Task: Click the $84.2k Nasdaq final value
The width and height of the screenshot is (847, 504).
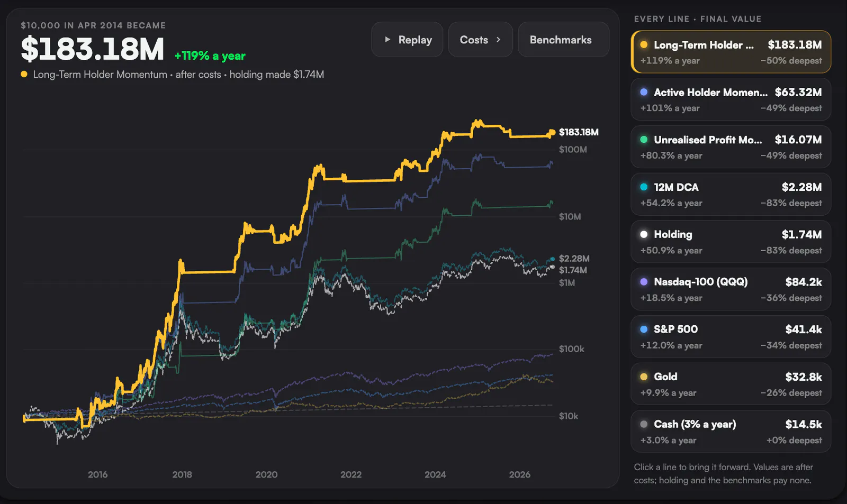Action: point(804,282)
